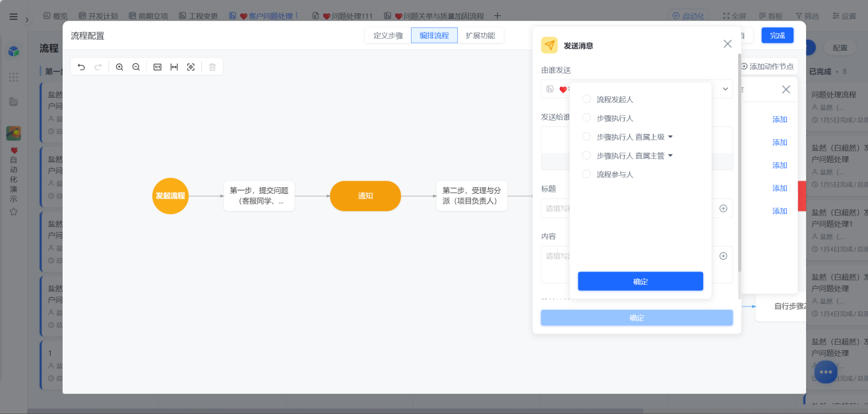Screen dimensions: 868x414
Task: Open the 工程变更 tab
Action: pos(199,16)
